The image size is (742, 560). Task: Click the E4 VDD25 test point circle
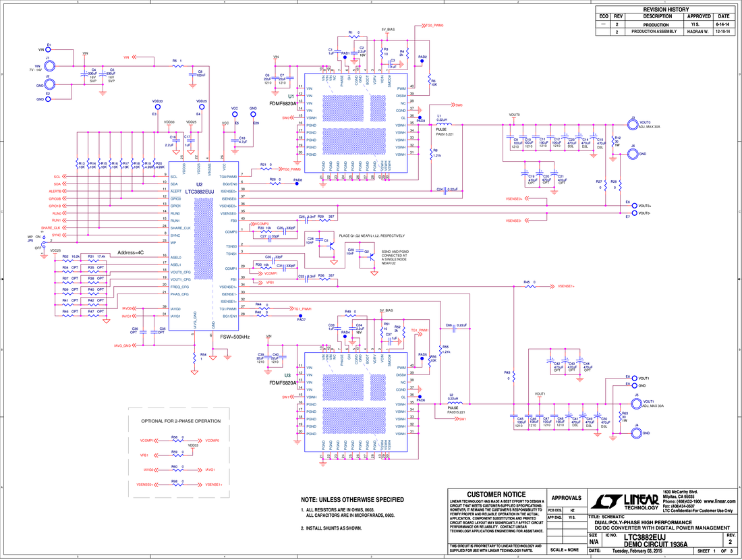202,107
